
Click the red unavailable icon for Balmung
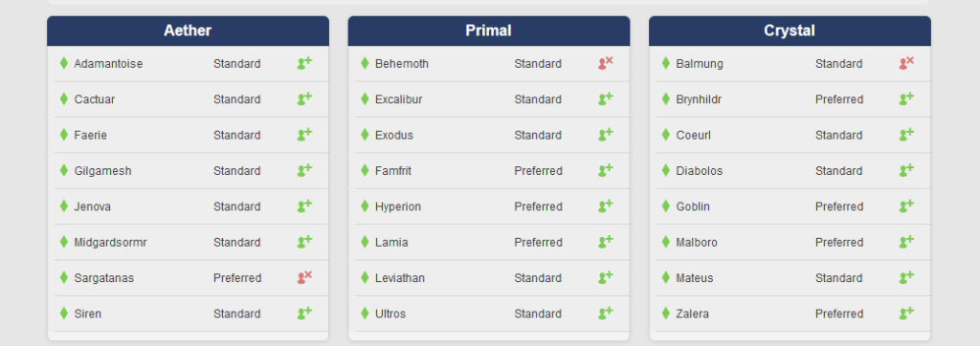[x=907, y=63]
